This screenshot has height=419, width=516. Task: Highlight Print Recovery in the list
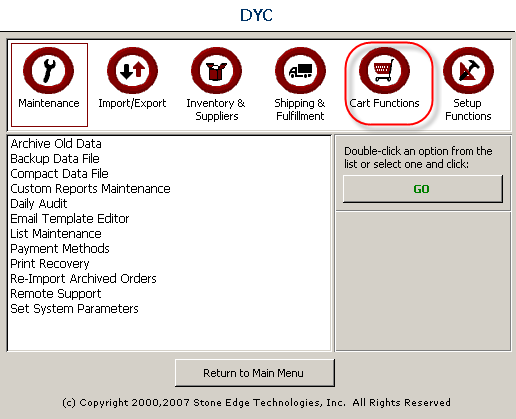tap(50, 264)
